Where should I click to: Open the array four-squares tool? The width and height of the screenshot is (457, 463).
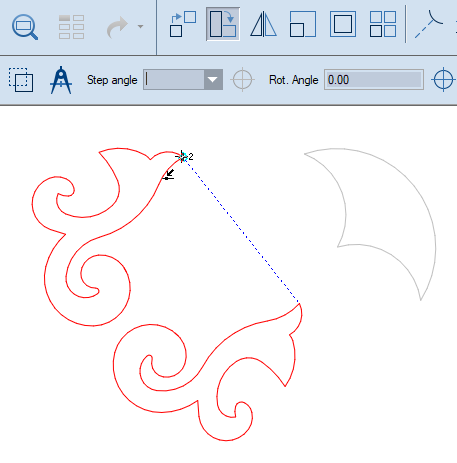[x=383, y=24]
